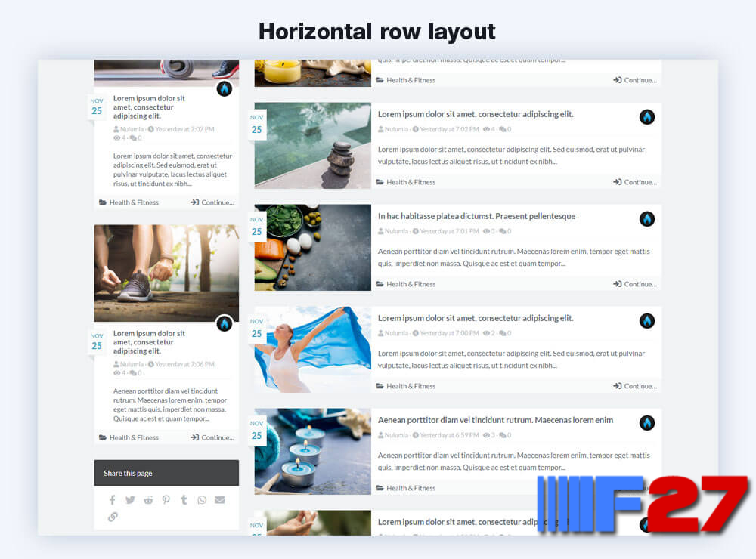Viewport: 756px width, 559px height.
Task: Click the flame icon on the 7:06 PM article
Action: coord(225,323)
